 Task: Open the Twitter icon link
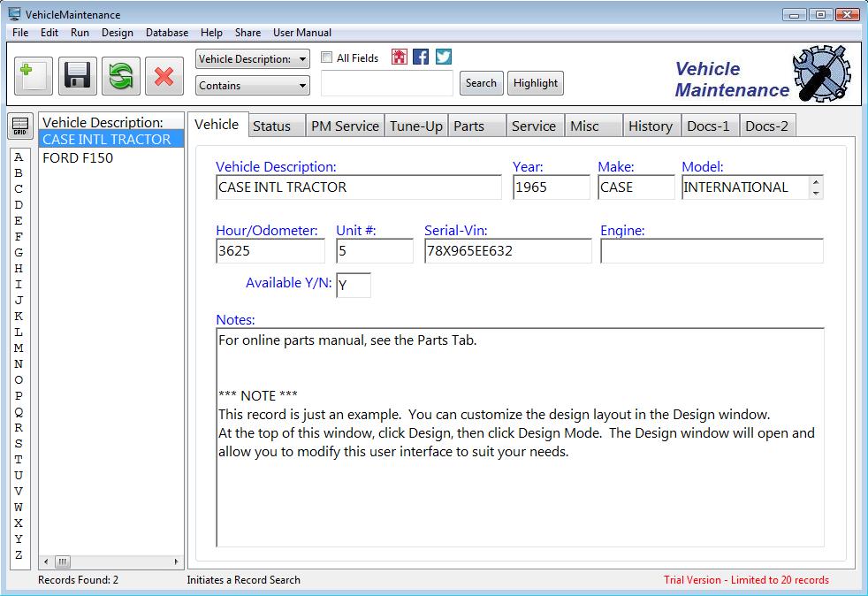tap(444, 57)
